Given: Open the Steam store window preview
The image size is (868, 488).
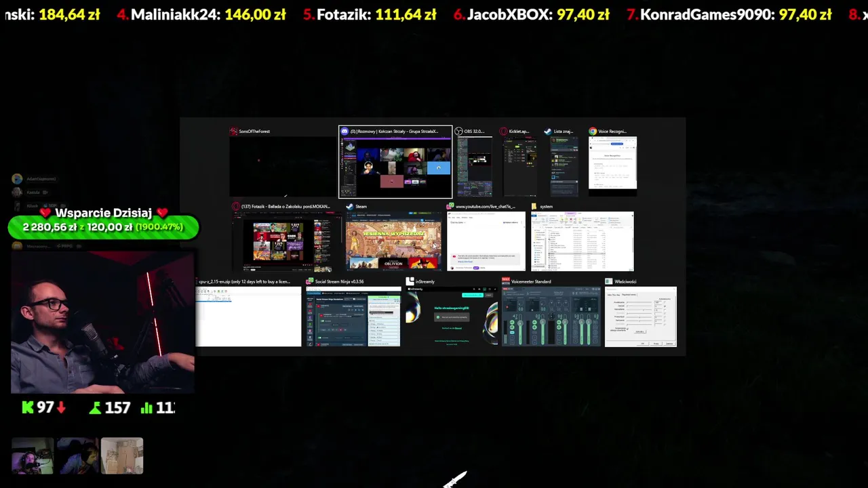Looking at the screenshot, I should pos(394,241).
